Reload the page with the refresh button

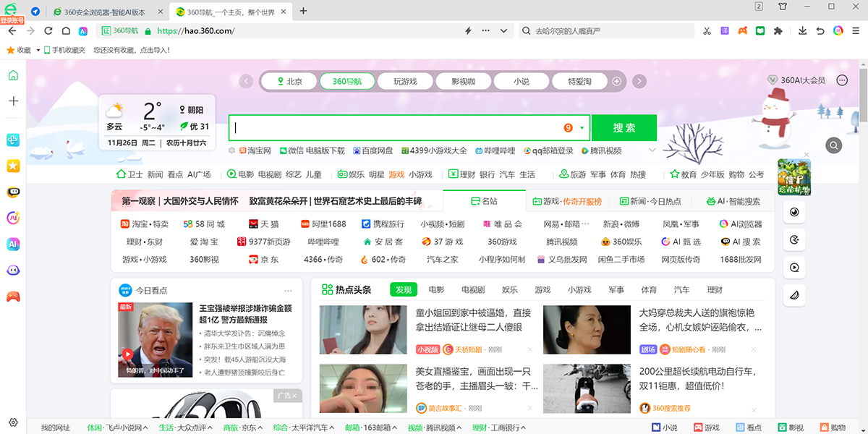pos(48,31)
